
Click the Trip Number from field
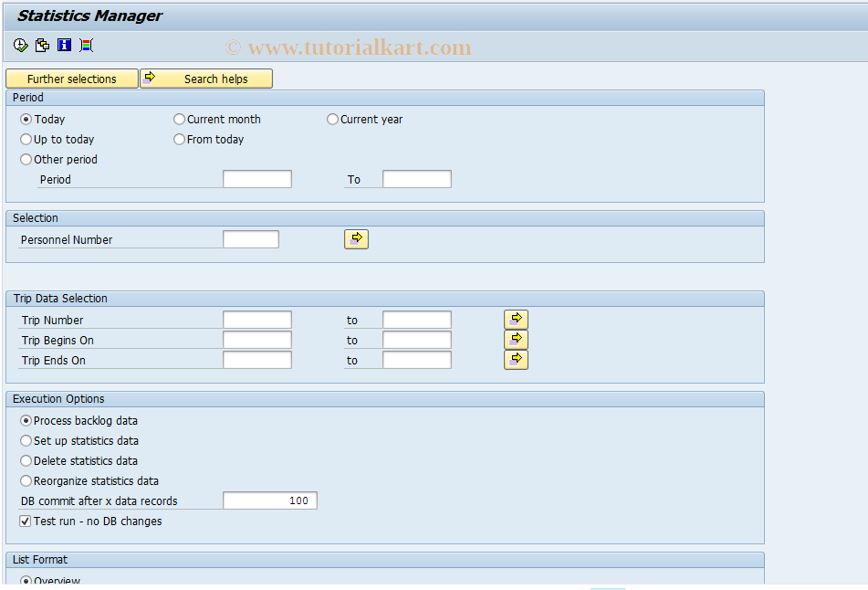[x=257, y=320]
